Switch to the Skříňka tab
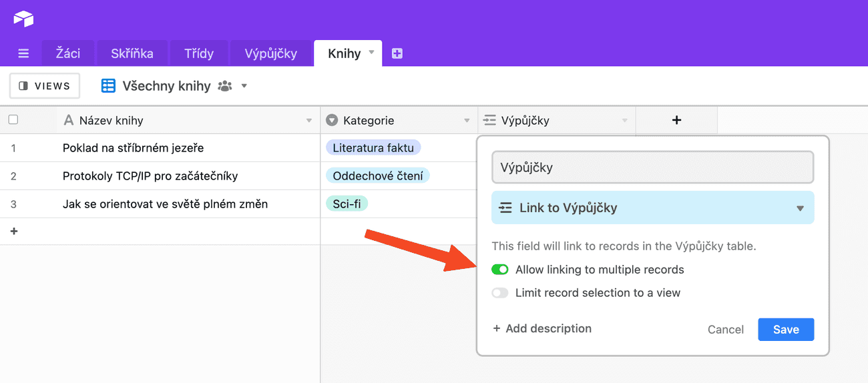Screen dimensions: 868x383 [132, 53]
